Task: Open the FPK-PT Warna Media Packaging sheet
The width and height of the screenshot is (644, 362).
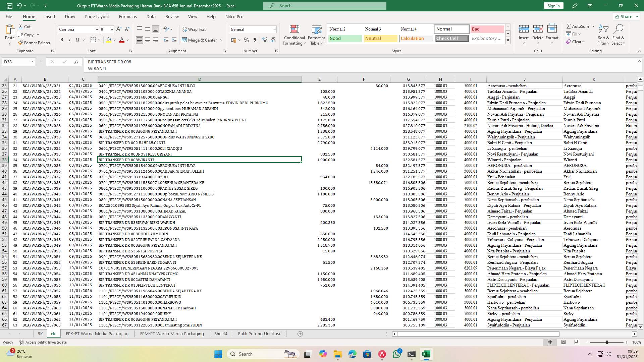Action: pos(97,334)
